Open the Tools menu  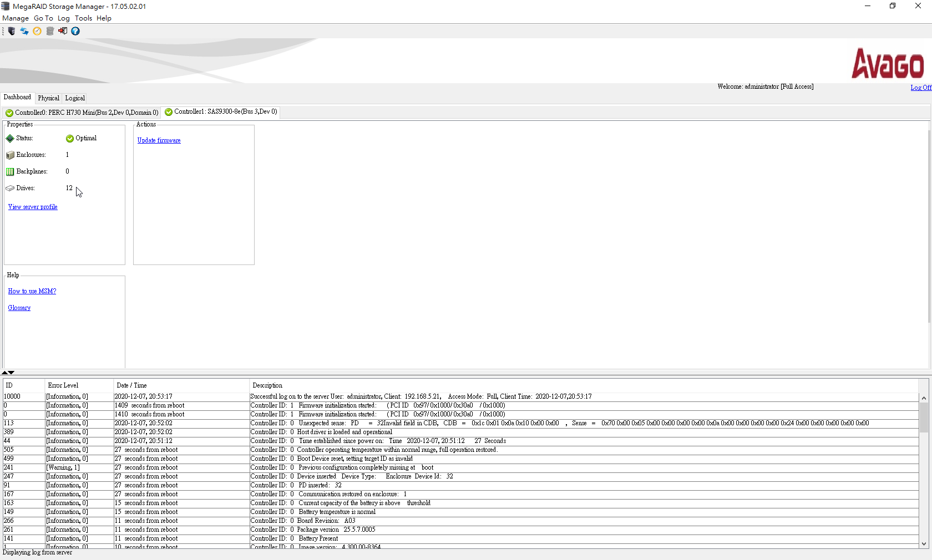point(83,18)
